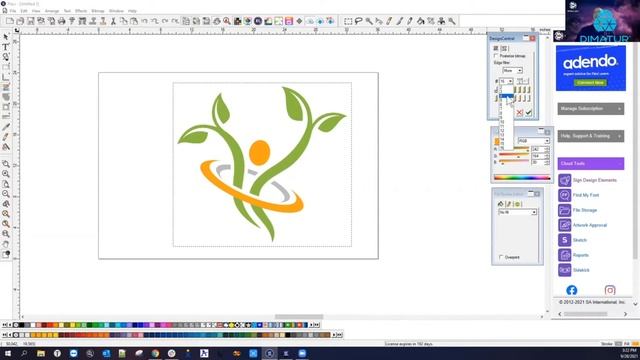
Task: Open the Edit menu
Action: click(24, 11)
